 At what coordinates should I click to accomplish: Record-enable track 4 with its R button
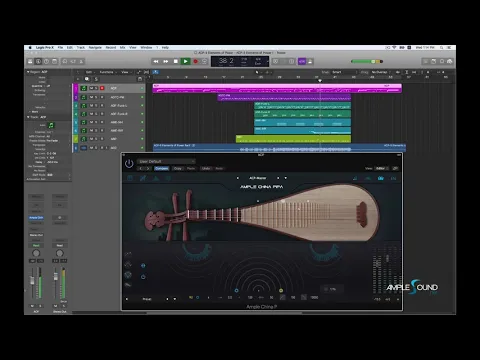(x=102, y=114)
